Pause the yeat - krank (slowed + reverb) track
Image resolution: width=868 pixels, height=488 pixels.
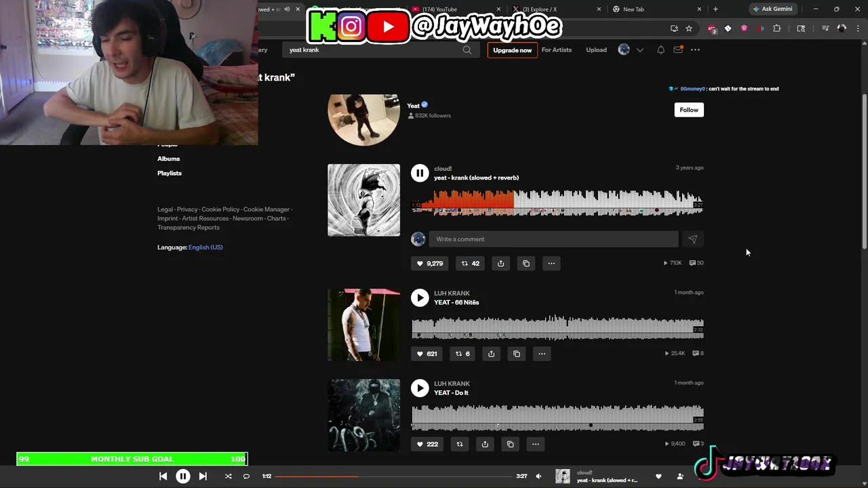[x=420, y=173]
